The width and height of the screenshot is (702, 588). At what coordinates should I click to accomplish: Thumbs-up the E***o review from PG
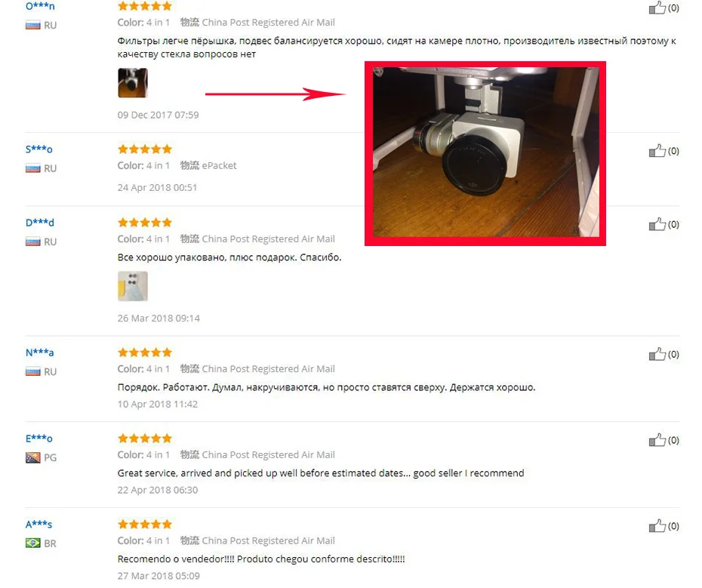click(x=657, y=440)
